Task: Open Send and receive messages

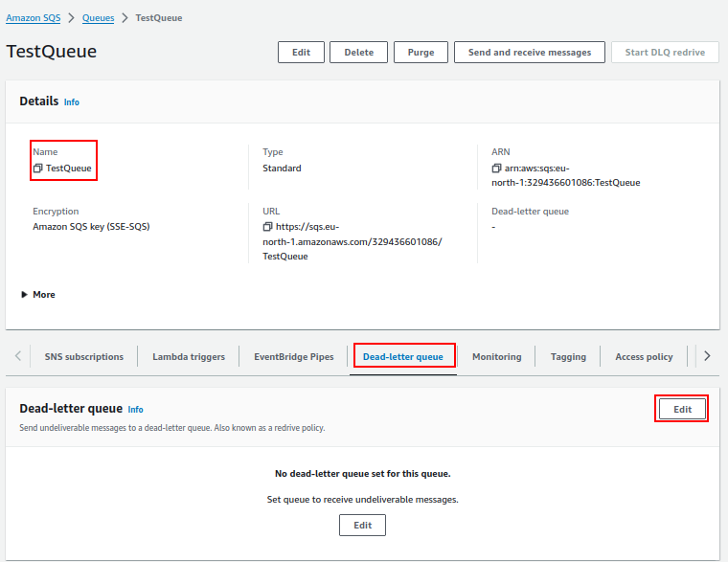Action: (x=530, y=52)
